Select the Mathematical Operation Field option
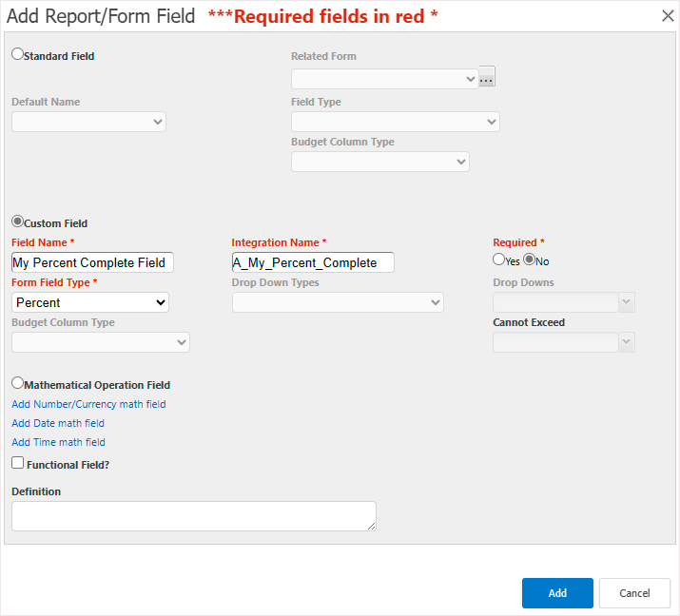Screen dimensions: 680x616 [x=17, y=383]
